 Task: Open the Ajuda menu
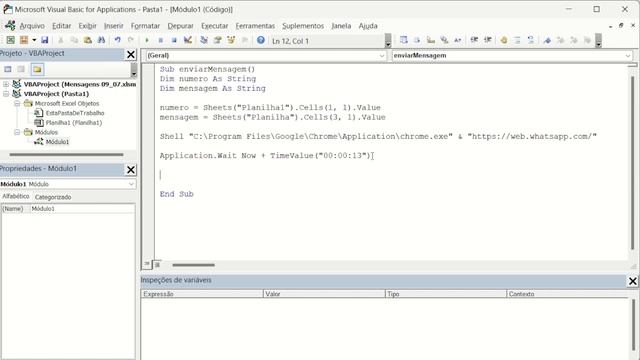pos(368,26)
